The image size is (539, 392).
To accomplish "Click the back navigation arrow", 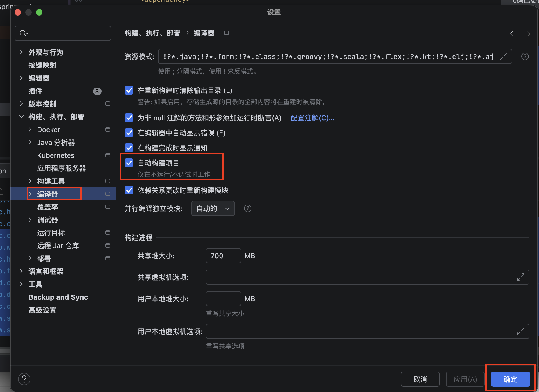I will click(513, 34).
